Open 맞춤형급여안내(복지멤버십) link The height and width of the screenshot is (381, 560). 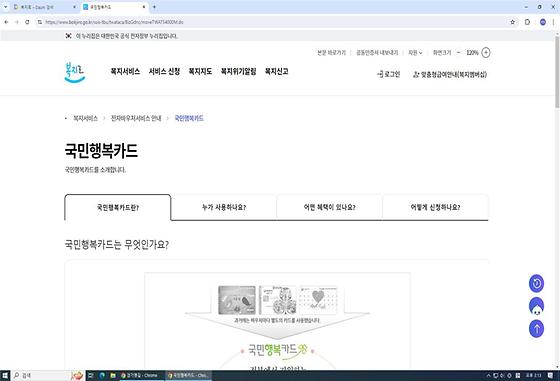(x=450, y=74)
